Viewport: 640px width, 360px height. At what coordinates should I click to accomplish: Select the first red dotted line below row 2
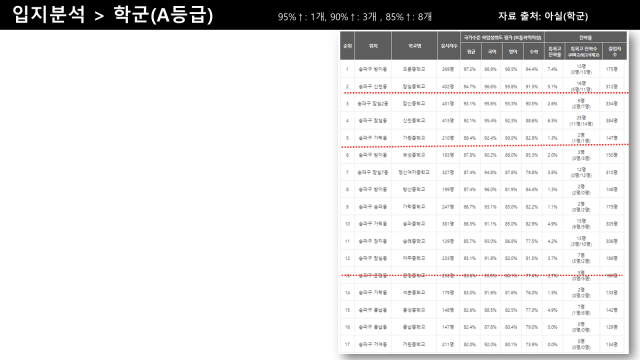(x=486, y=93)
